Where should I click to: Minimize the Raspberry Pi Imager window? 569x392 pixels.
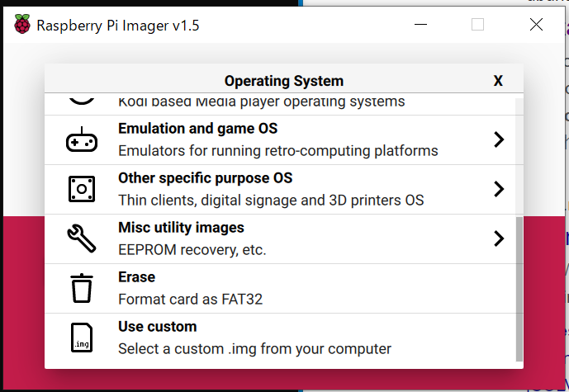click(420, 25)
